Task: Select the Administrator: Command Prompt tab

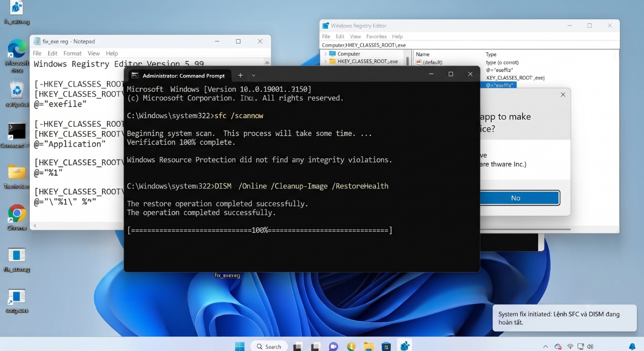Action: (x=179, y=75)
